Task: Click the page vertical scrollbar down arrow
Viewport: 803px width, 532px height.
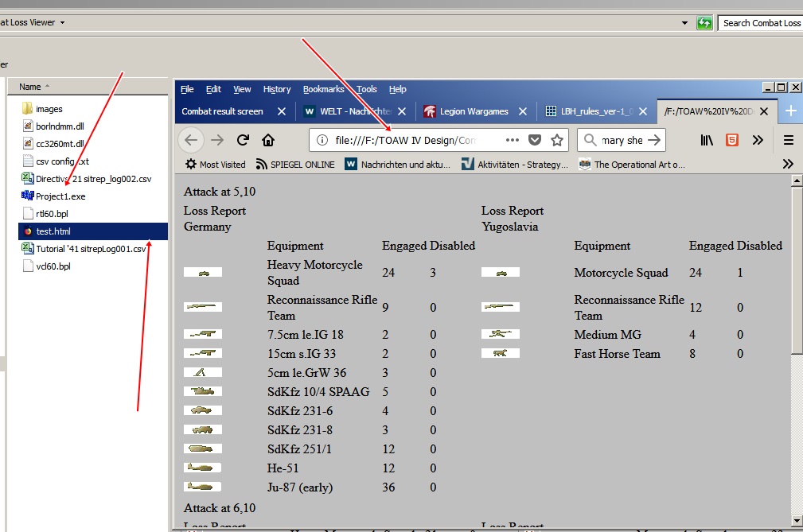Action: [797, 521]
